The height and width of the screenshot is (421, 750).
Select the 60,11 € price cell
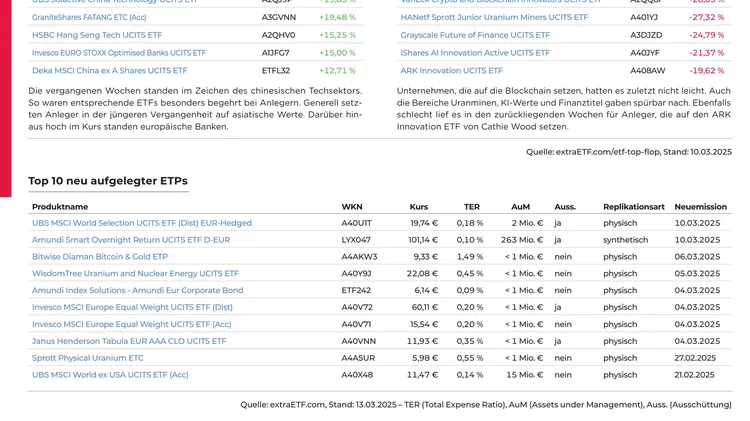tap(425, 307)
